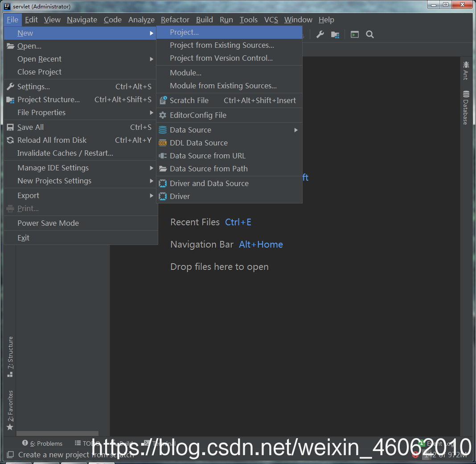Choose Module from Existing Sources...
This screenshot has width=476, height=464.
click(229, 86)
